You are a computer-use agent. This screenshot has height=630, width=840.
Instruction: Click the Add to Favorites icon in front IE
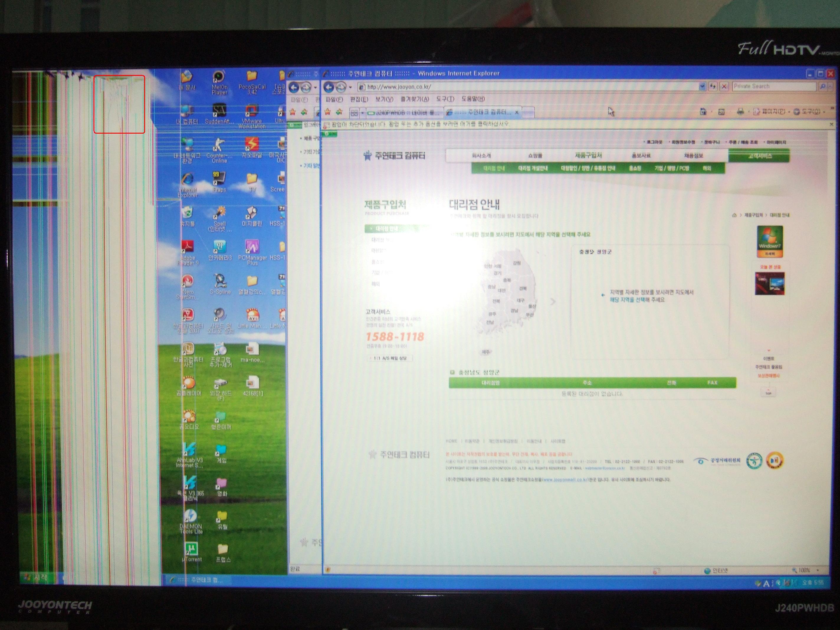tap(339, 112)
